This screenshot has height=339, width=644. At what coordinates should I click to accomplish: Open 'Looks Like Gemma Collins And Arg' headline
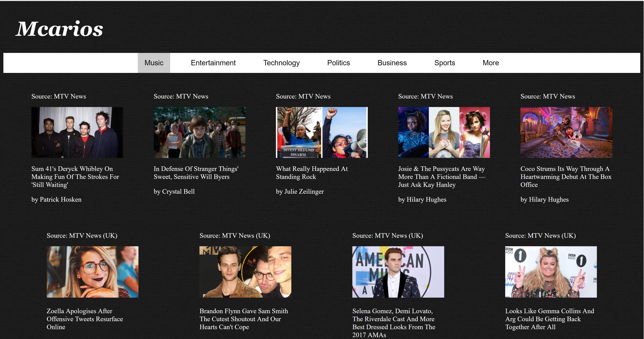click(x=550, y=319)
